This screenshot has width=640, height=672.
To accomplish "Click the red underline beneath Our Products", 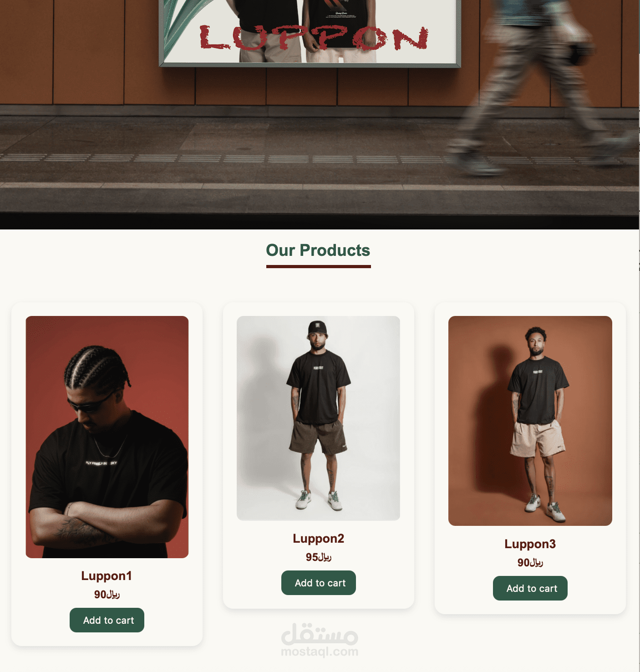I will pos(319,267).
